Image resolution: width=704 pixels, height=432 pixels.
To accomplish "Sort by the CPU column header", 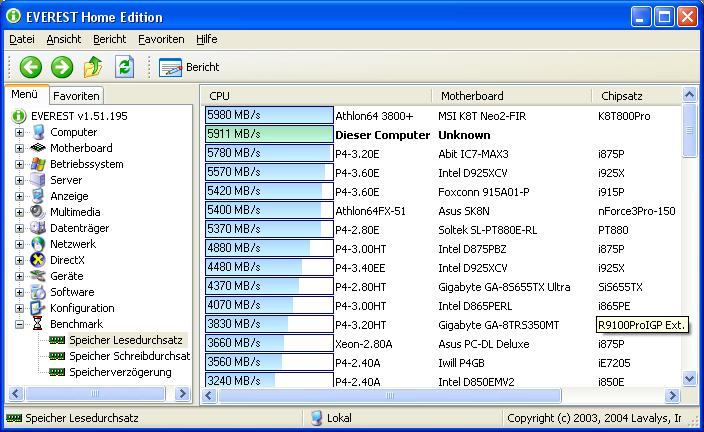I will coord(316,96).
